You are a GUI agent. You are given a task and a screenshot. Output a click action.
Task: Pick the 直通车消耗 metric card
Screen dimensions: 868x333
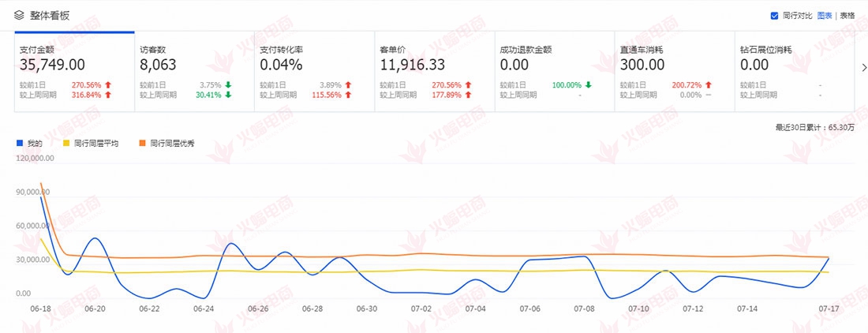(674, 71)
